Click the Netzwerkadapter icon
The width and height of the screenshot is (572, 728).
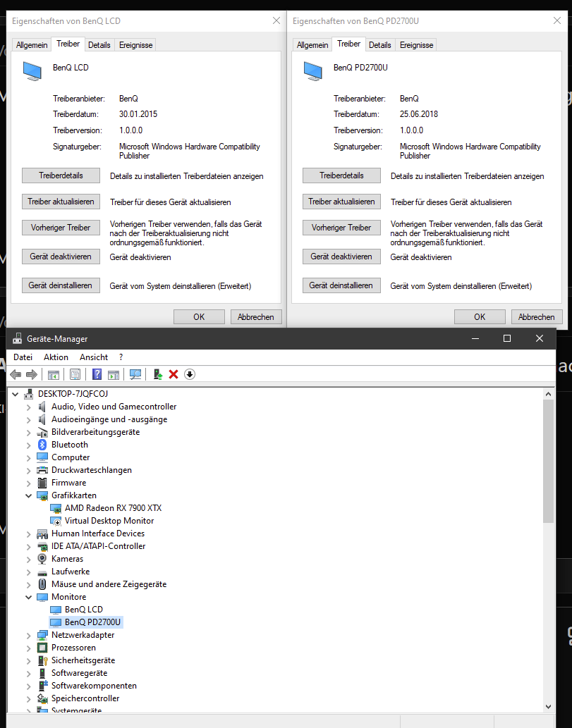(x=42, y=635)
